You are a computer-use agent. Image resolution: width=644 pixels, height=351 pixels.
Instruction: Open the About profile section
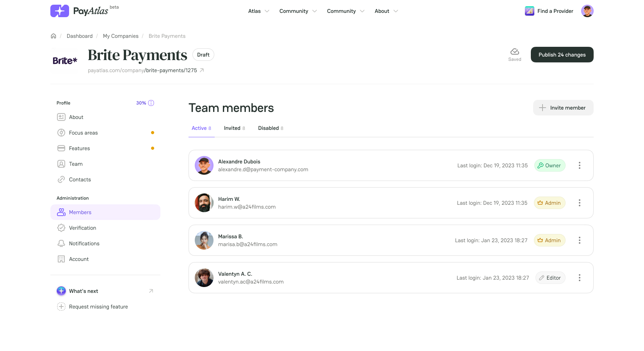105,117
